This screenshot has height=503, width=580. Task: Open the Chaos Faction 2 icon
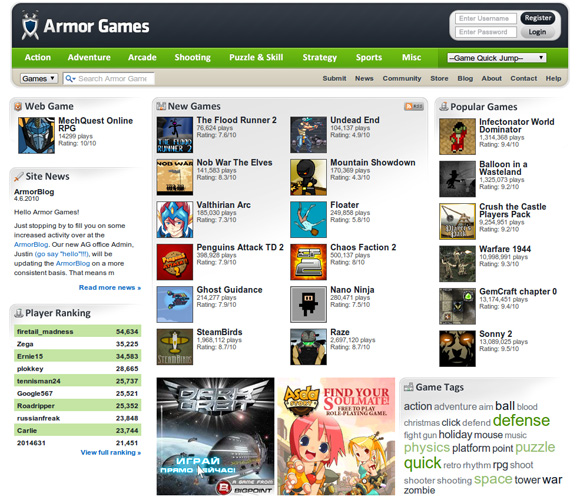click(308, 262)
